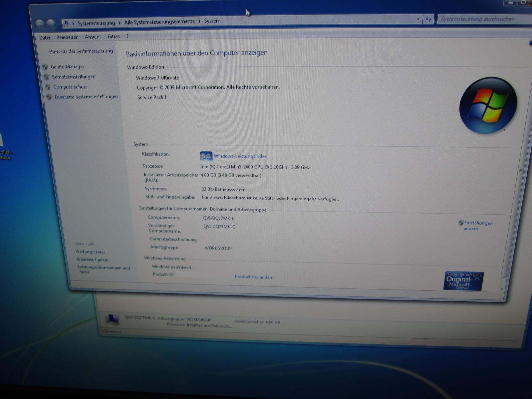Click the computer icon in details pane
This screenshot has width=532, height=399.
(112, 319)
